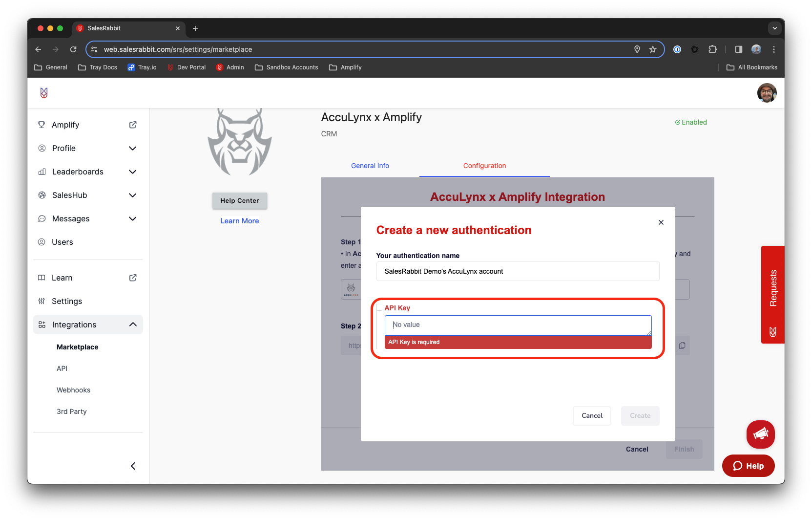The width and height of the screenshot is (812, 520).
Task: Open the General bookmark folder
Action: 51,67
